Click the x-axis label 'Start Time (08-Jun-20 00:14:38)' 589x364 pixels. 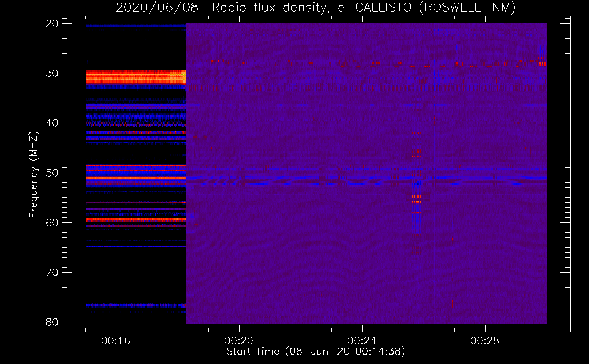(316, 352)
